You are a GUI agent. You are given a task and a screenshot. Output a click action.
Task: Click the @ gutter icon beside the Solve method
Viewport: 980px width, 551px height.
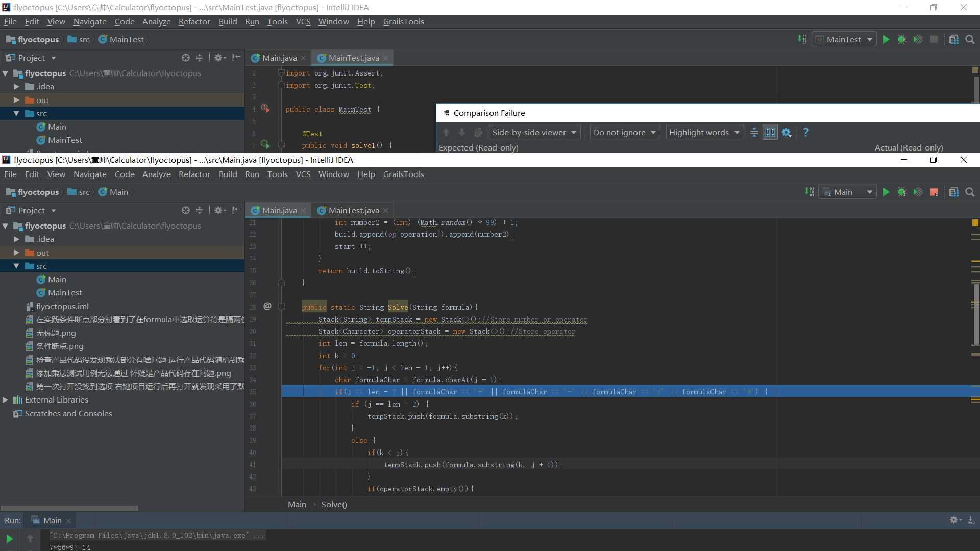[x=267, y=306]
